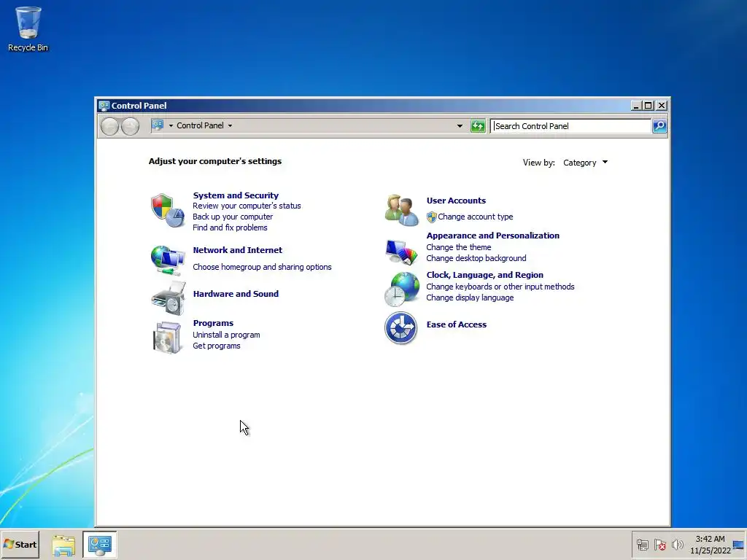The width and height of the screenshot is (747, 560).
Task: Click the Control Panel icon in address bar
Action: point(158,125)
